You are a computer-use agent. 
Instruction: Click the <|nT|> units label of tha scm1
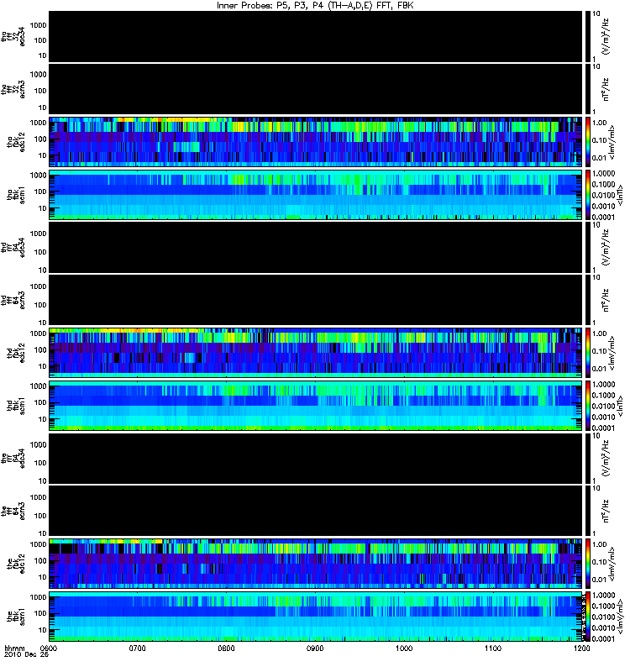(620, 195)
